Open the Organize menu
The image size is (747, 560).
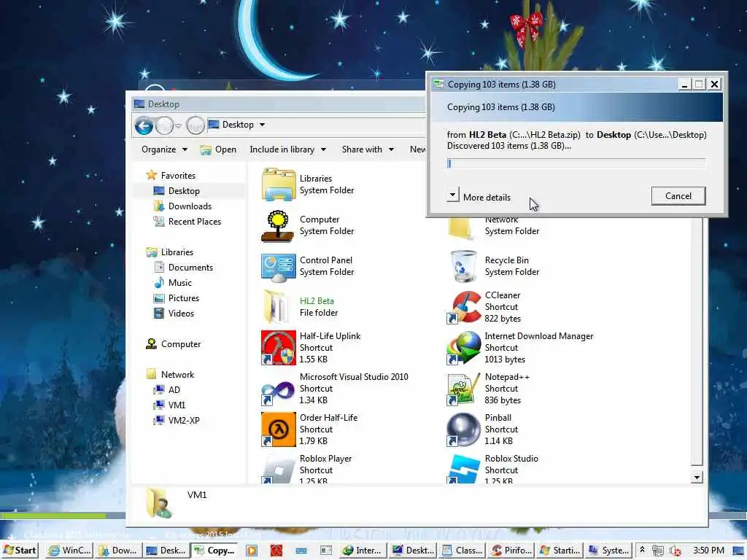pos(164,149)
